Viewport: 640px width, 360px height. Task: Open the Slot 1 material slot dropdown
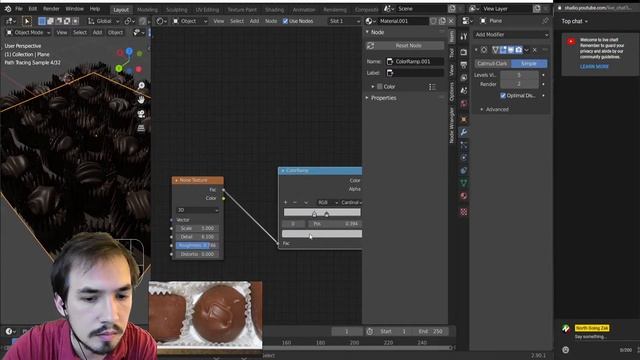(344, 21)
